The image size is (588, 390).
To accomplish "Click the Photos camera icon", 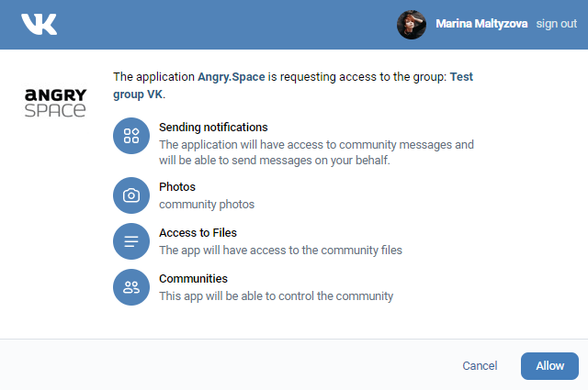I will [131, 195].
